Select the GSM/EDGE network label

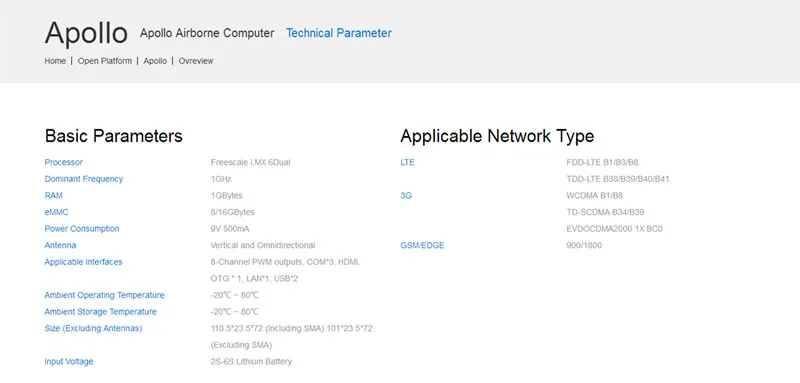[422, 245]
